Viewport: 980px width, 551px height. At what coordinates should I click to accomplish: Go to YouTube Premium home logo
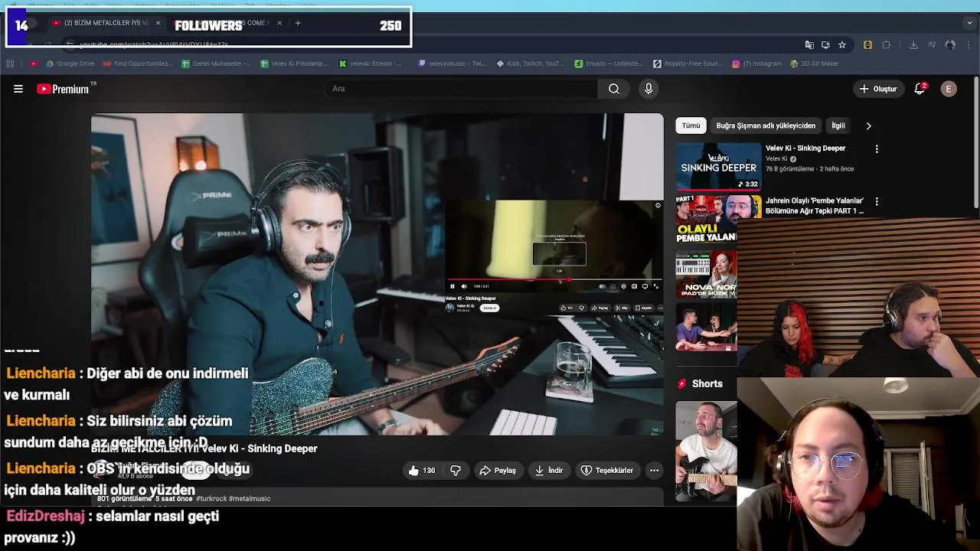click(x=63, y=89)
